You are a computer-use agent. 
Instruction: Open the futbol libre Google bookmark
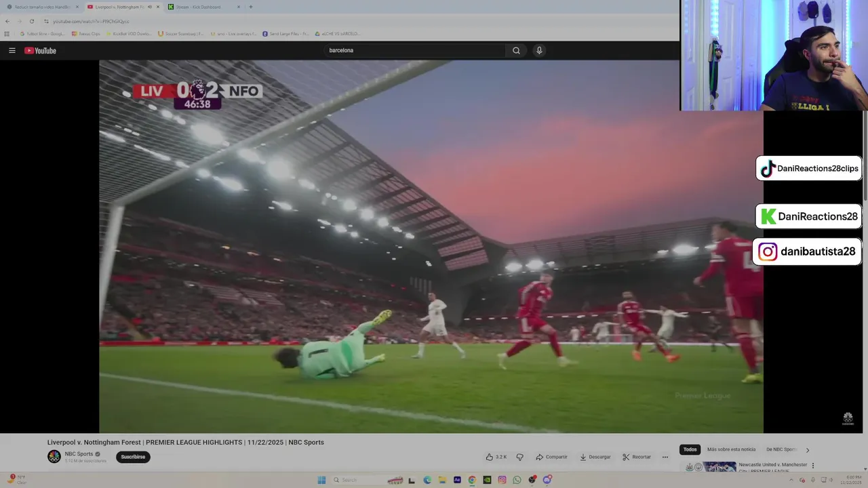coord(43,34)
